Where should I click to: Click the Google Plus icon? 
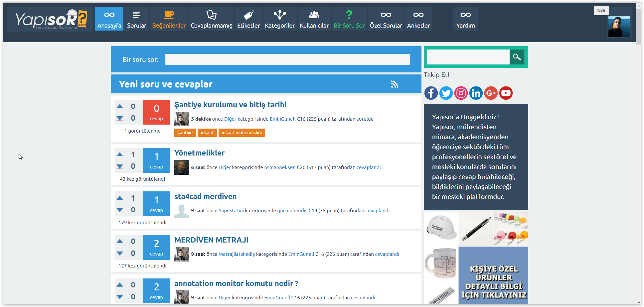click(491, 93)
